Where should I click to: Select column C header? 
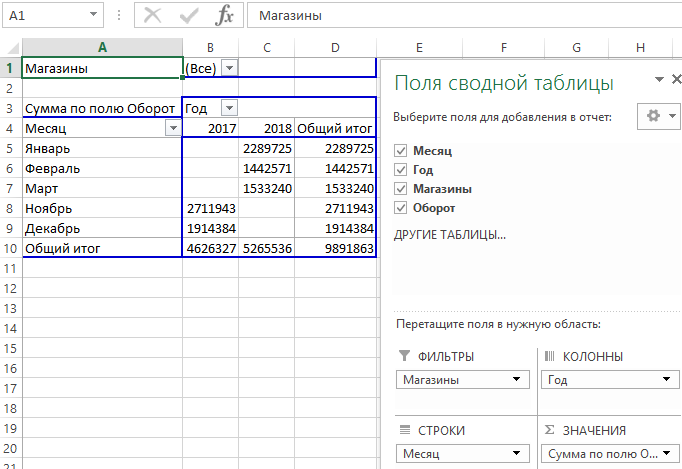point(267,47)
